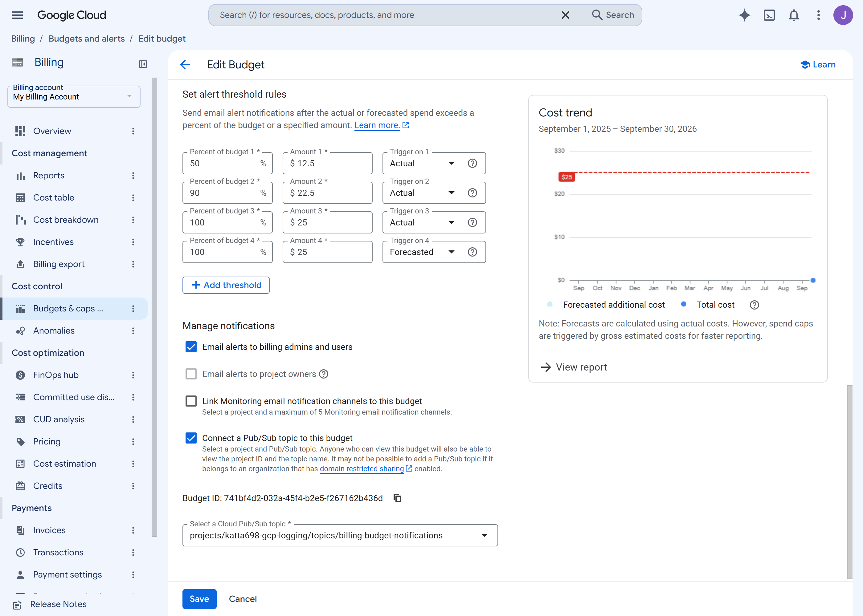The height and width of the screenshot is (616, 863).
Task: Open Credits in the sidebar
Action: pos(47,486)
